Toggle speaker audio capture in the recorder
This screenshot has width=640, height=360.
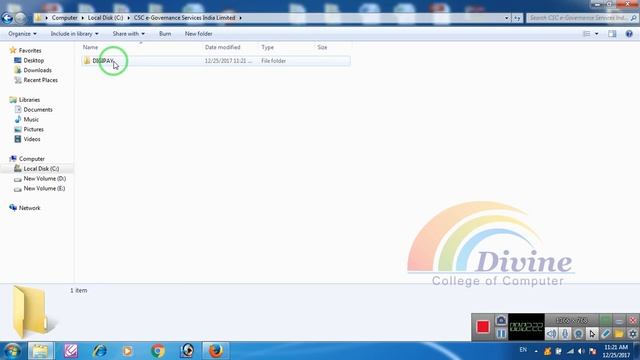tap(551, 333)
